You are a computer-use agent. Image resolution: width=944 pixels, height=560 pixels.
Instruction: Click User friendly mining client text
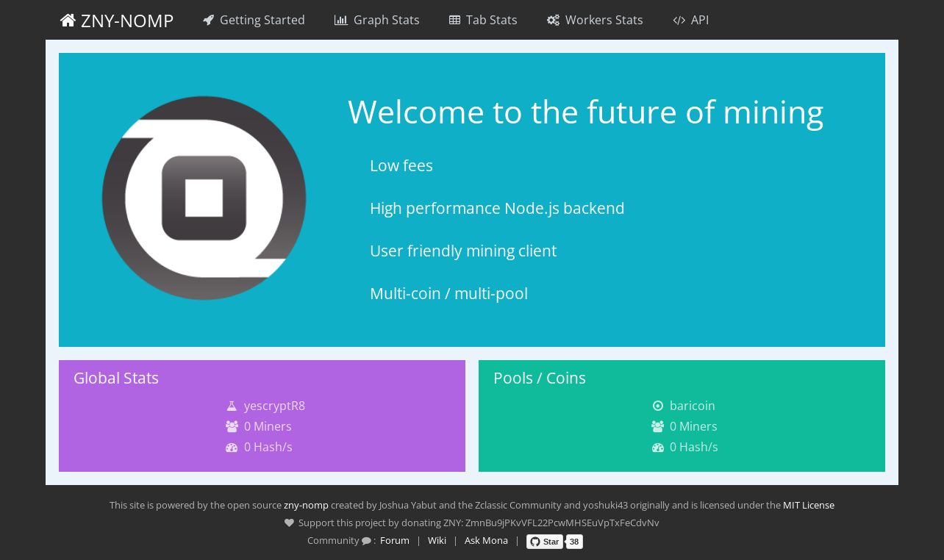[x=463, y=251]
